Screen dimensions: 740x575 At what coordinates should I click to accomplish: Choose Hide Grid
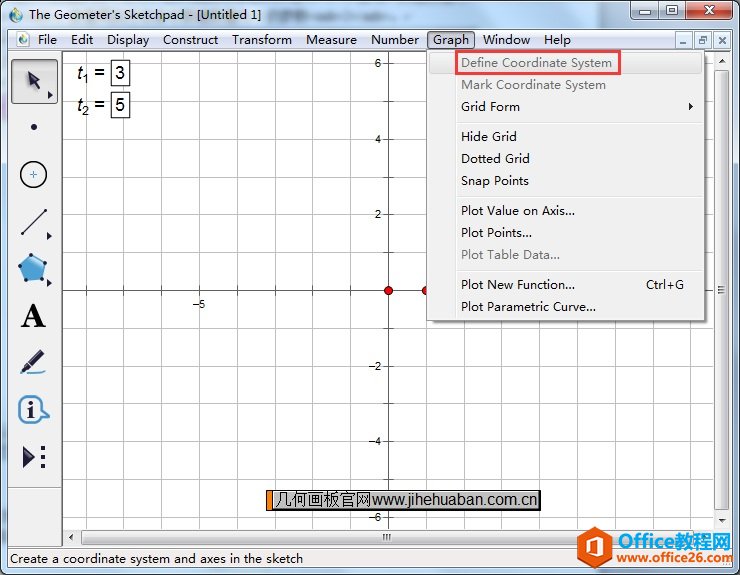pyautogui.click(x=566, y=136)
